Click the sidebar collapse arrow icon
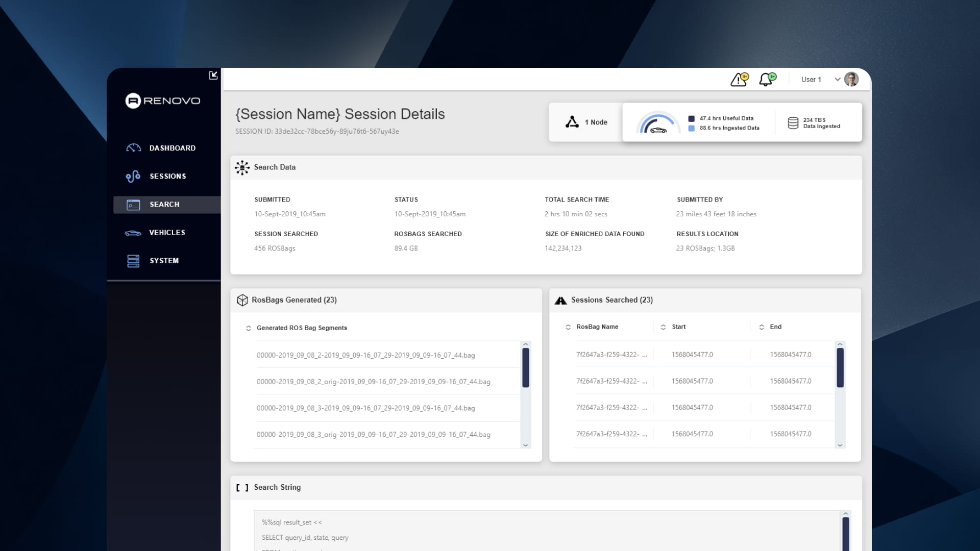This screenshot has height=551, width=980. click(x=213, y=76)
